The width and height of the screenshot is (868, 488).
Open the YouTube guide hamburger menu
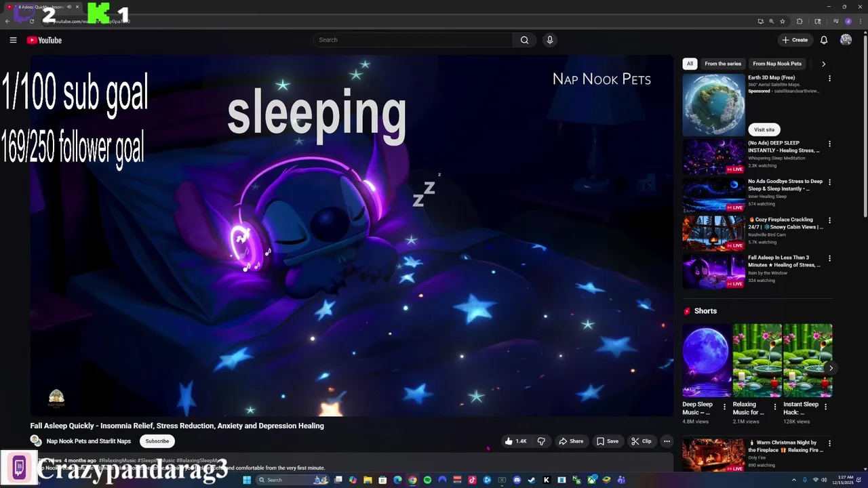(13, 40)
